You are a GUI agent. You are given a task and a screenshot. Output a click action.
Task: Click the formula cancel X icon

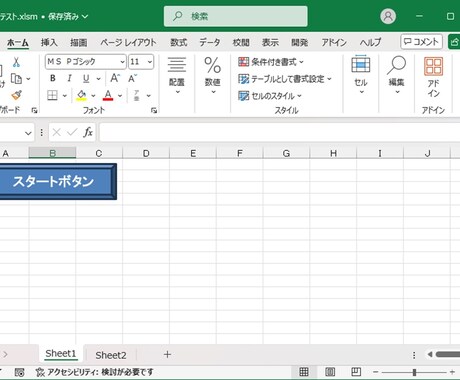(56, 133)
